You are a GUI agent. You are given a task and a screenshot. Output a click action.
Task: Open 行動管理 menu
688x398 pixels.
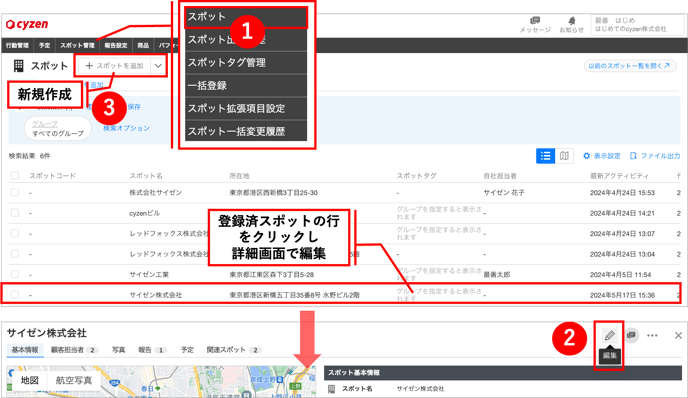point(17,45)
